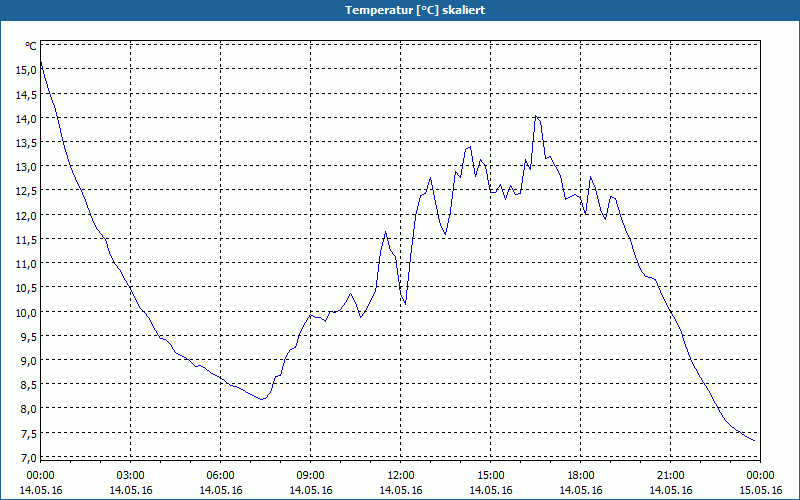Click the 14,5 y-axis label
Screen dimensions: 800x500
click(26, 94)
